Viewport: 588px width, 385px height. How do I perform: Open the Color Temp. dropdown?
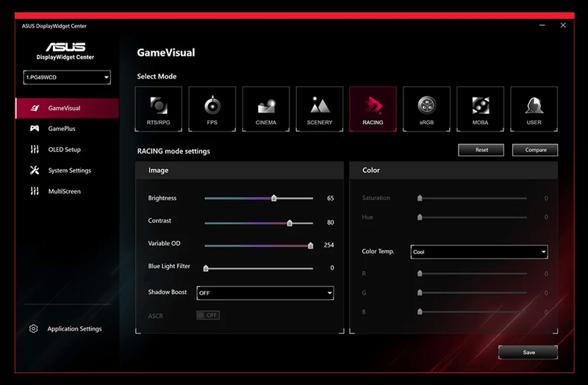479,252
